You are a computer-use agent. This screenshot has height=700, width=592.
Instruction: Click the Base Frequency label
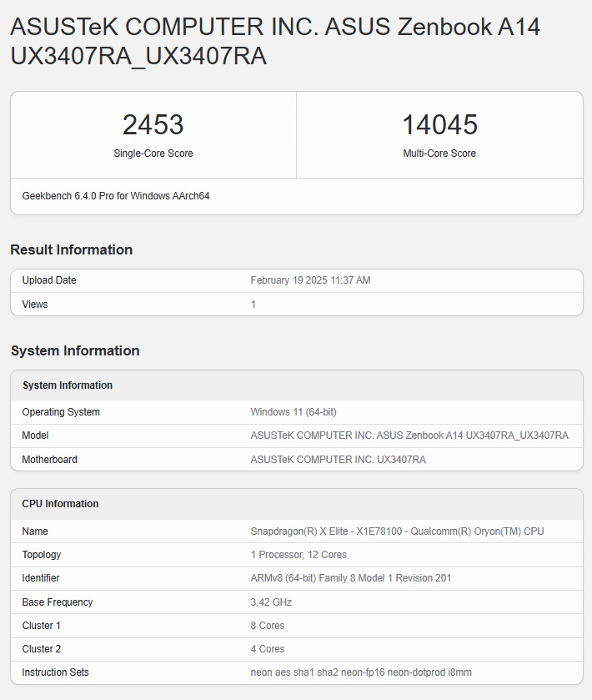point(58,602)
